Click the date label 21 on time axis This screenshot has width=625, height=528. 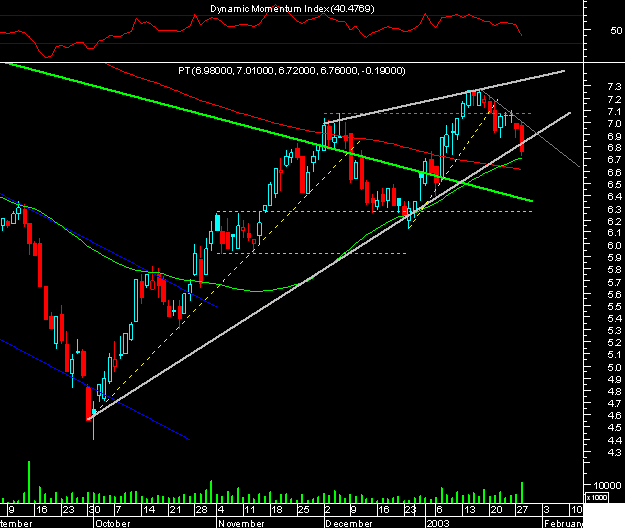tap(175, 510)
